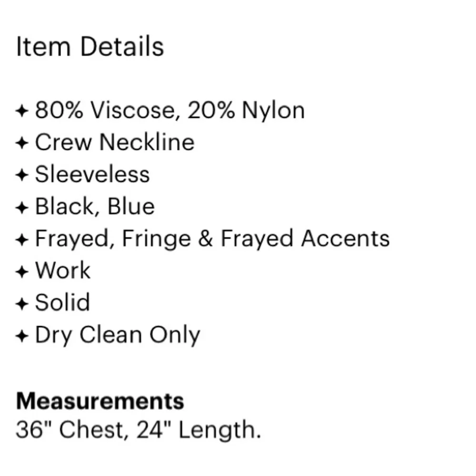The image size is (476, 476).
Task: Click the Dry Clean Only text
Action: coord(118,335)
